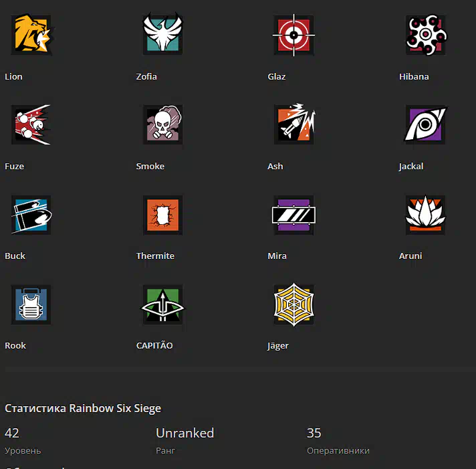Click the Уровень label
The width and height of the screenshot is (476, 469).
pyautogui.click(x=23, y=450)
